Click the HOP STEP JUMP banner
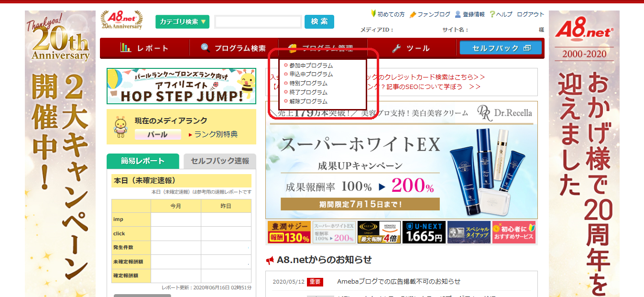Viewport: 644px width, 297px height. point(181,86)
